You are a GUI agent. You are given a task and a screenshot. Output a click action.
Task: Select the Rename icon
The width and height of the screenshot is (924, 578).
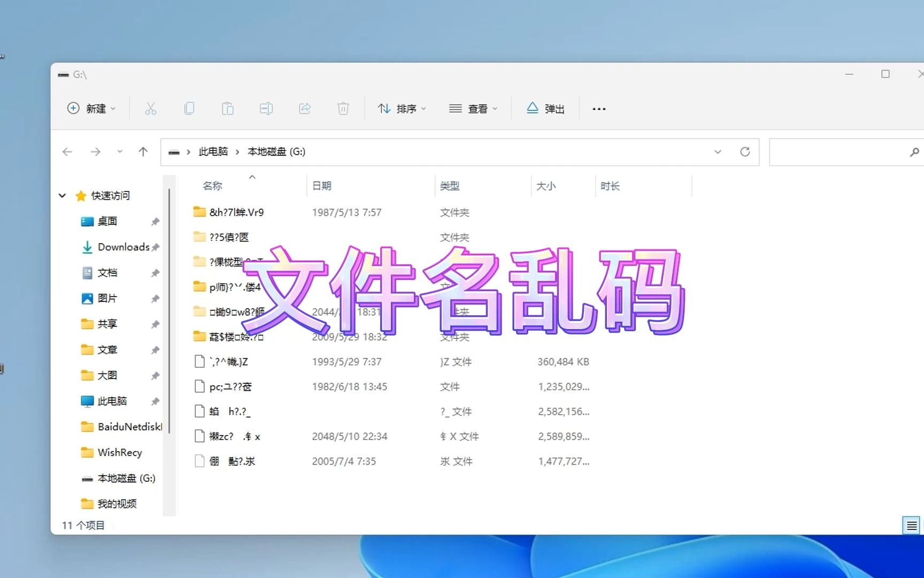266,108
